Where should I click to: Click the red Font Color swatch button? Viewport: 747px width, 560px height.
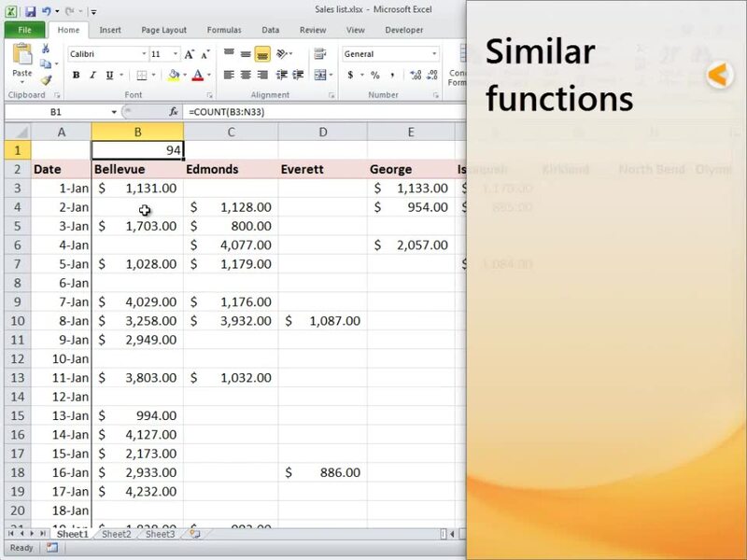[198, 76]
